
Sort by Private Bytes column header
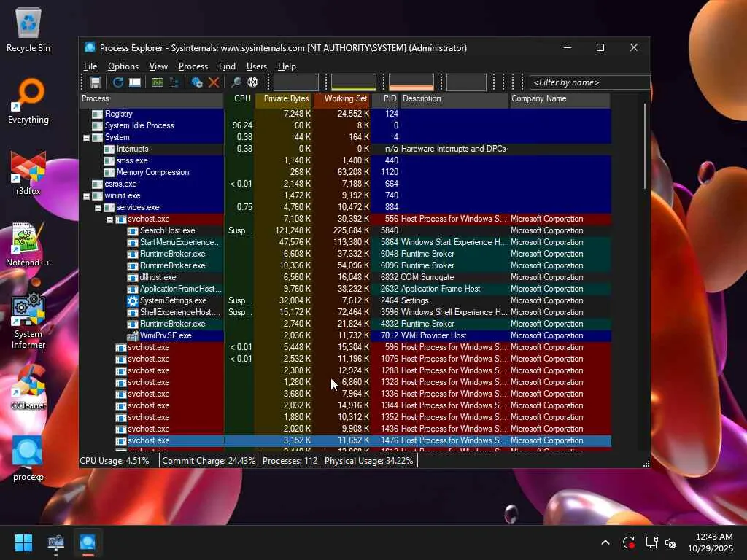(x=284, y=99)
